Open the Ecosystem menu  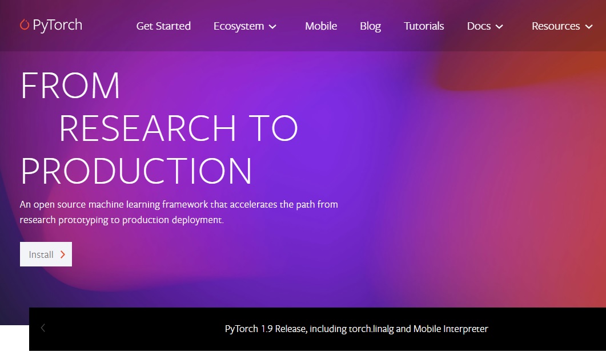click(x=244, y=26)
